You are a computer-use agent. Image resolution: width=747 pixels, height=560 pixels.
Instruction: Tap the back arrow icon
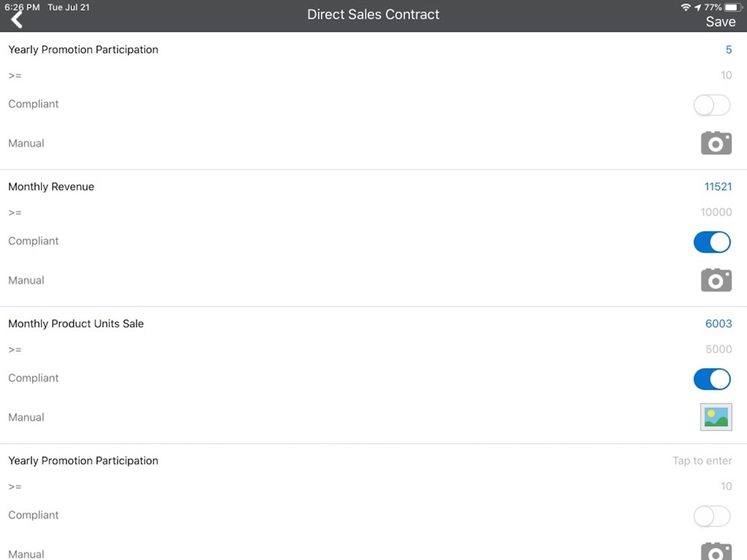tap(16, 20)
